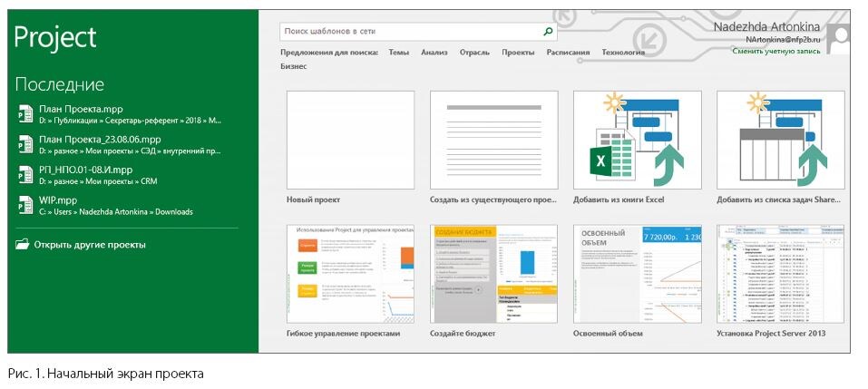
Task: Click the file icon beside План Проекта.mpp
Action: click(25, 113)
